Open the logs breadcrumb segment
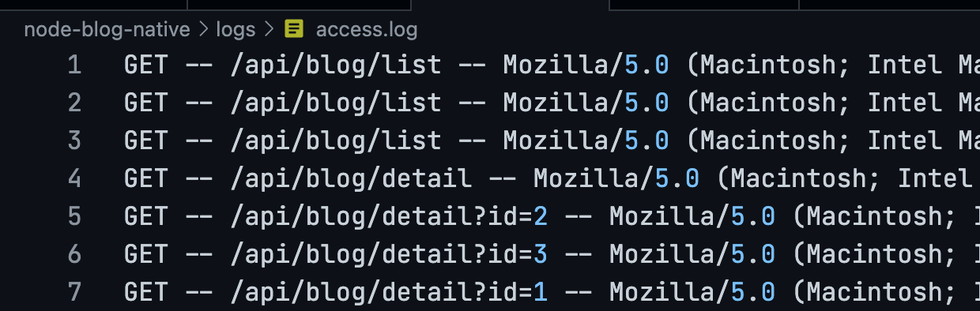This screenshot has height=311, width=980. click(x=236, y=31)
